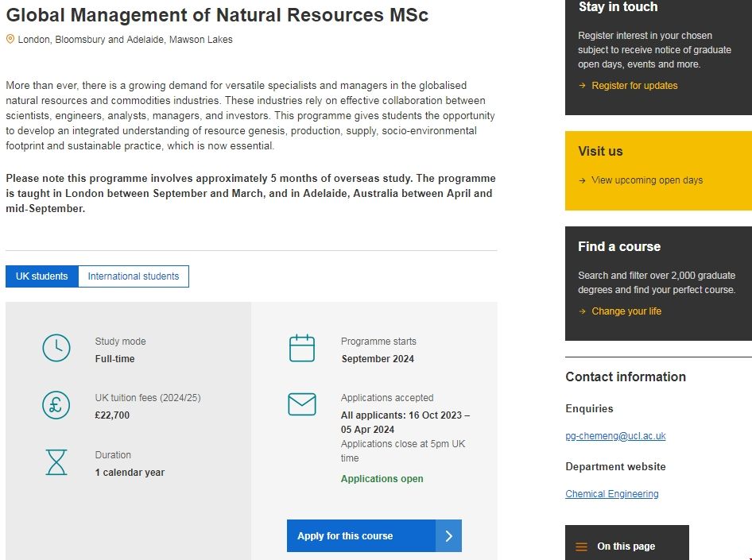
Task: Click the chevron arrow on Apply button
Action: 448,536
